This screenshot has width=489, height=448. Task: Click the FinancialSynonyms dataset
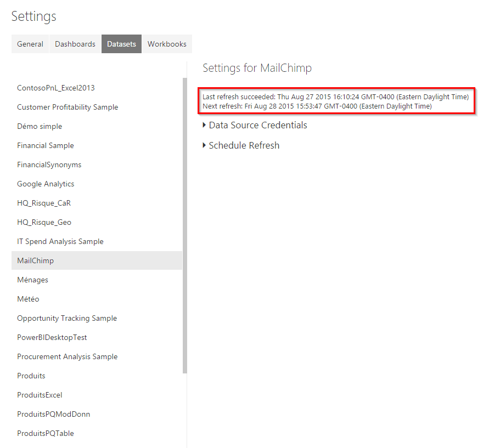[x=49, y=165]
